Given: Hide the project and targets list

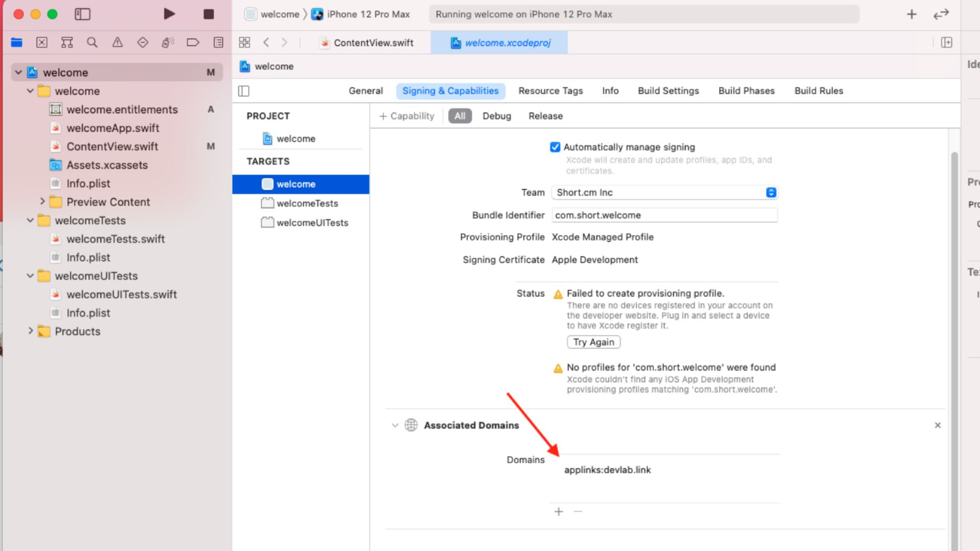Looking at the screenshot, I should (244, 91).
